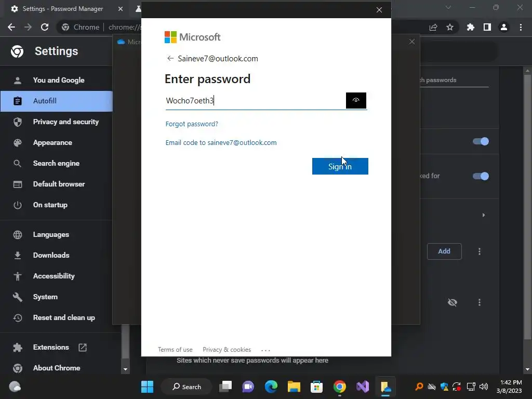Open Privacy and security settings
This screenshot has height=399, width=532.
pos(56,122)
